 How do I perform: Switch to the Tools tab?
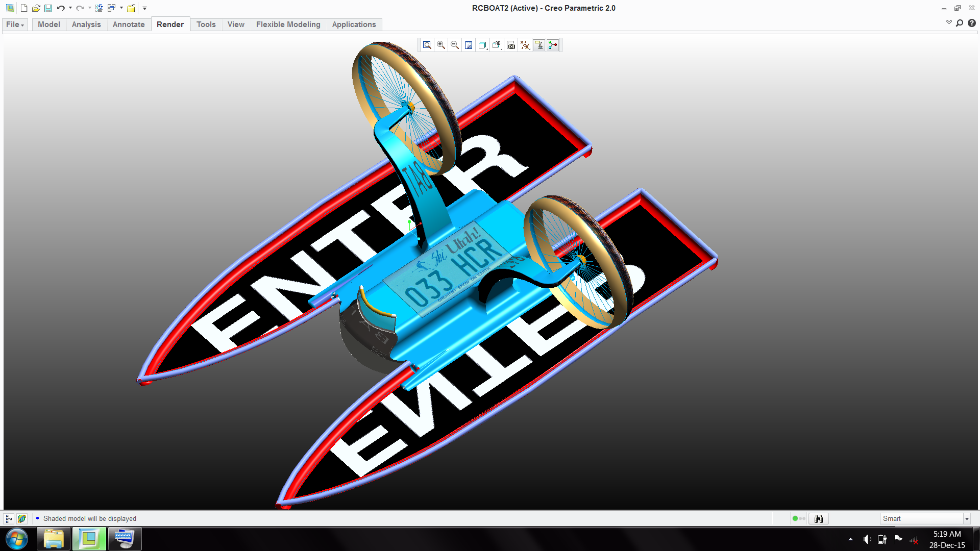point(206,24)
